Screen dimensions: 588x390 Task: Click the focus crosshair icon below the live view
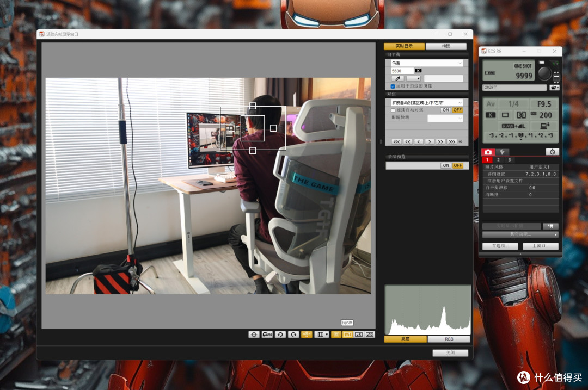coord(254,335)
